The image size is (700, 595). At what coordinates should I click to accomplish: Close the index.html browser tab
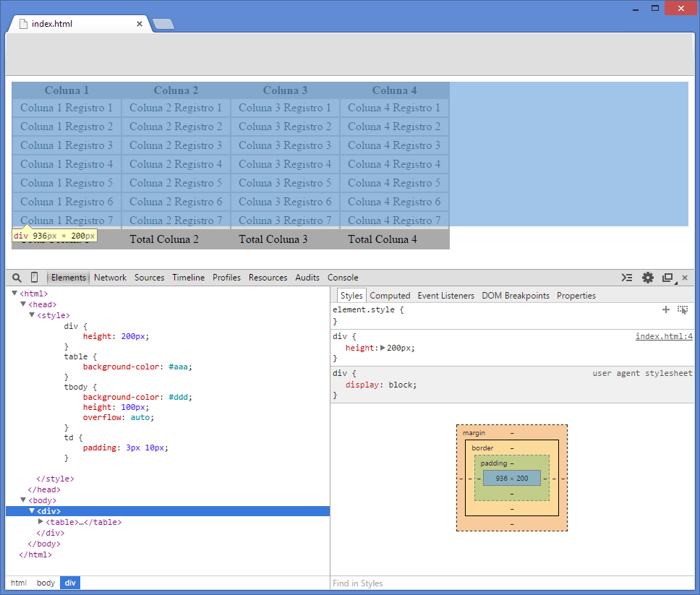click(140, 24)
